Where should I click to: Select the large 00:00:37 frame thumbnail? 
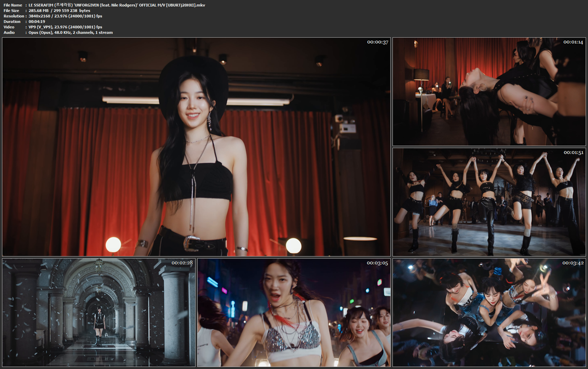196,147
